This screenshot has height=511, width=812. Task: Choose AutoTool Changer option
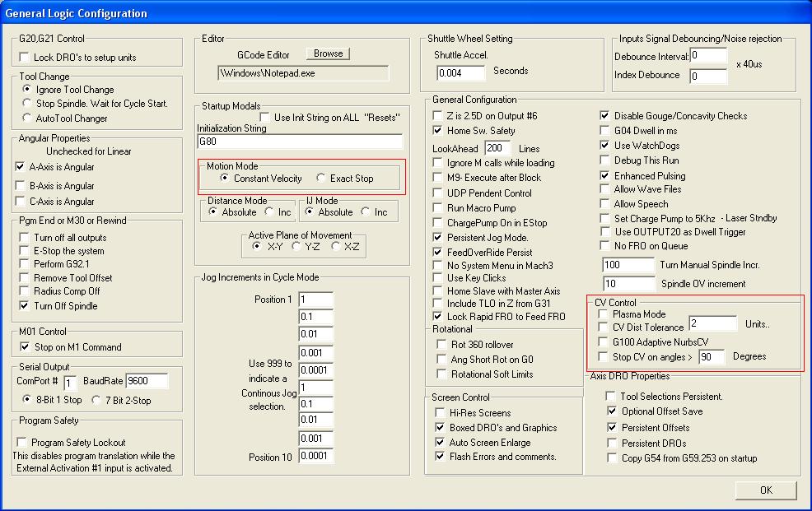pos(27,118)
